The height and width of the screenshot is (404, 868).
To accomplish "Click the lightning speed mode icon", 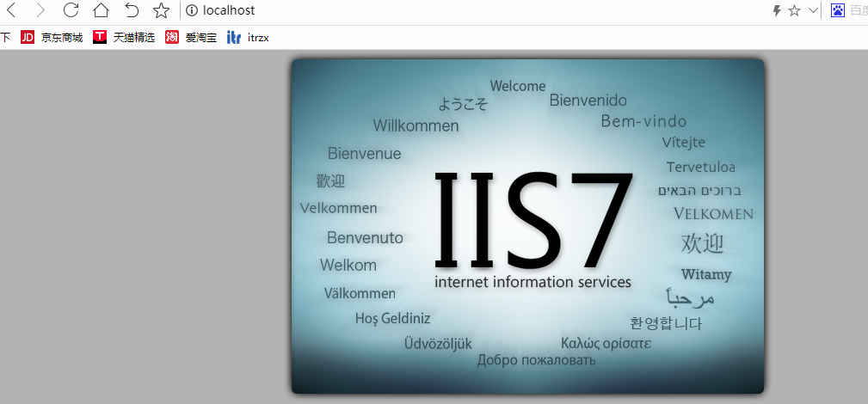I will 777,10.
